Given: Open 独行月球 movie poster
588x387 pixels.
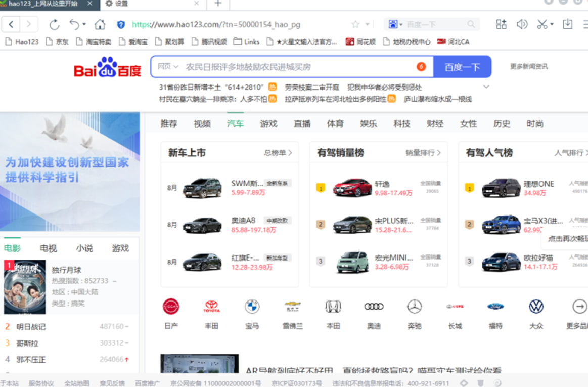Looking at the screenshot, I should [x=25, y=287].
